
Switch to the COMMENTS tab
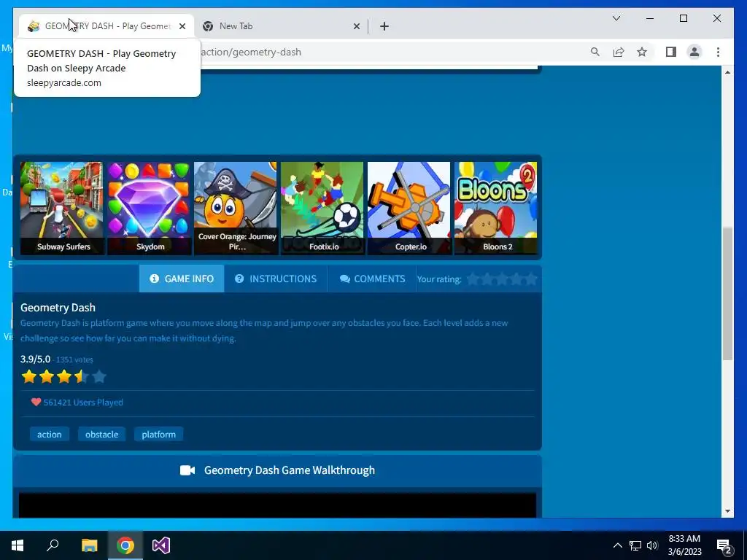click(x=372, y=279)
